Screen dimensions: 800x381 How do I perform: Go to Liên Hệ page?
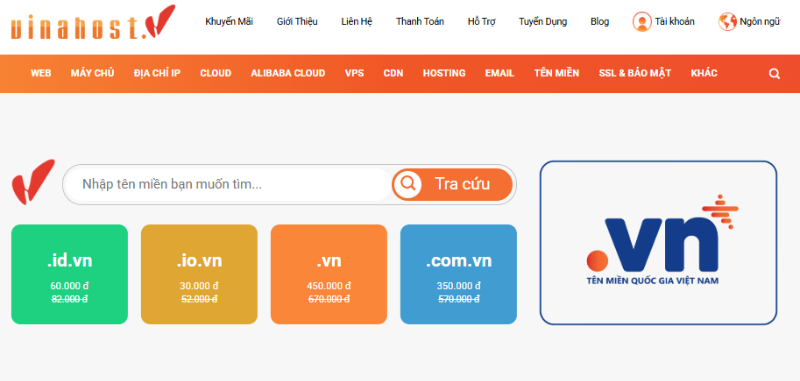click(357, 22)
